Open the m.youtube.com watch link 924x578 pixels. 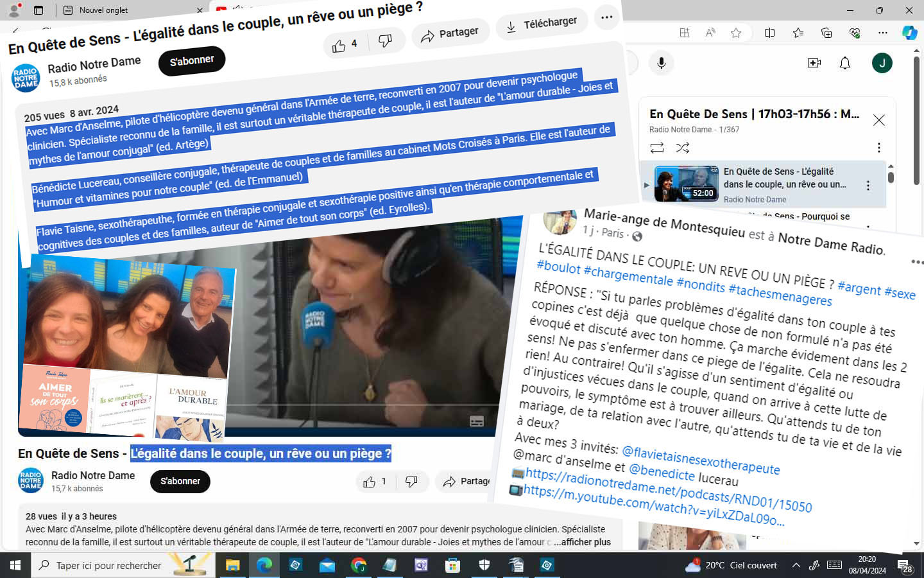[653, 505]
